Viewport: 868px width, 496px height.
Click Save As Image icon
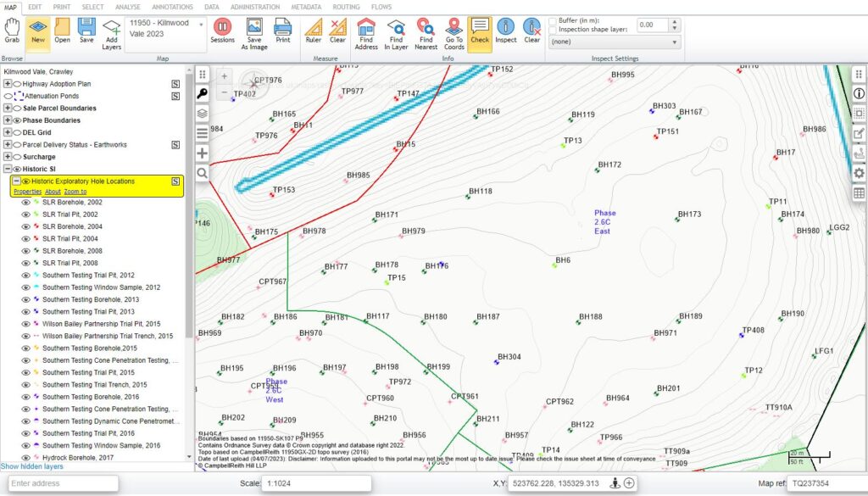254,34
